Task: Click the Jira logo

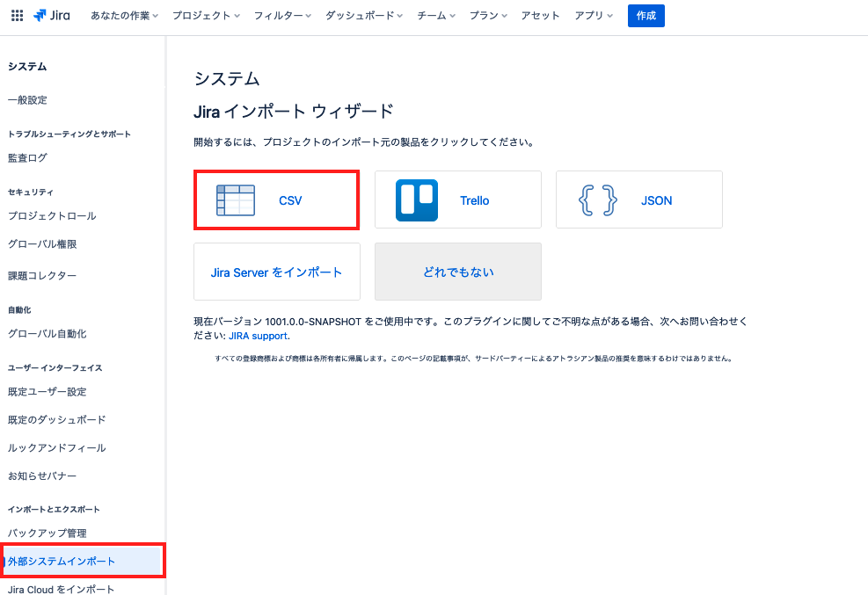Action: (52, 16)
